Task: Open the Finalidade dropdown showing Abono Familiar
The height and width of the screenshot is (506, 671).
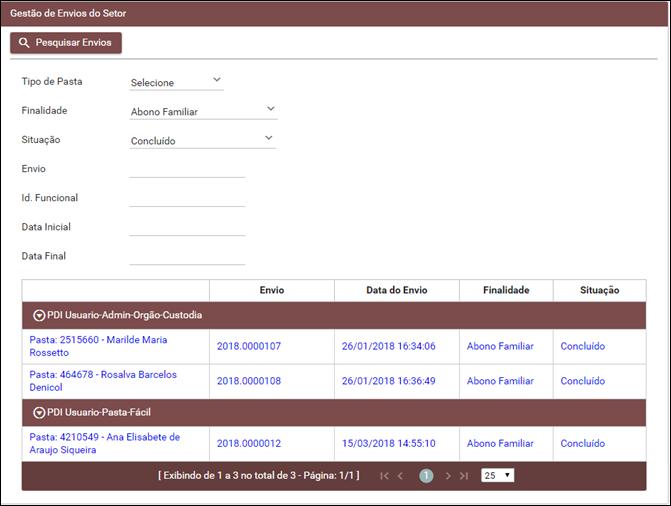Action: point(203,111)
